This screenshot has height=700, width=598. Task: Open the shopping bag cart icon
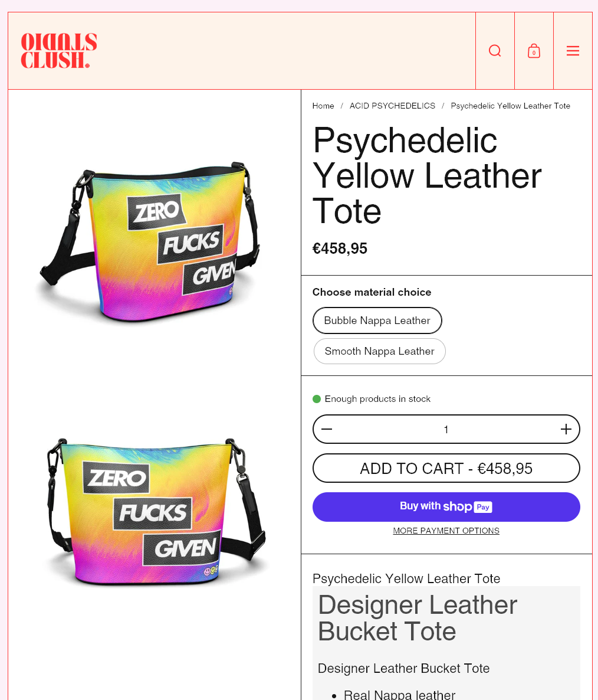point(534,51)
